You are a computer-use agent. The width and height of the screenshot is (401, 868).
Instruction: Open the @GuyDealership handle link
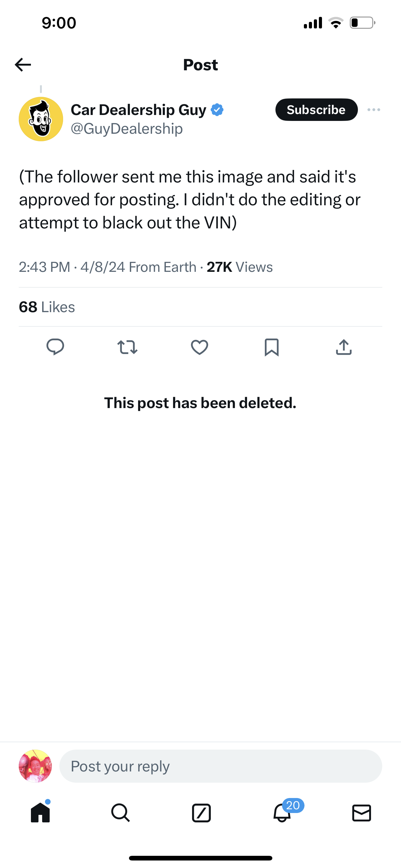point(126,129)
